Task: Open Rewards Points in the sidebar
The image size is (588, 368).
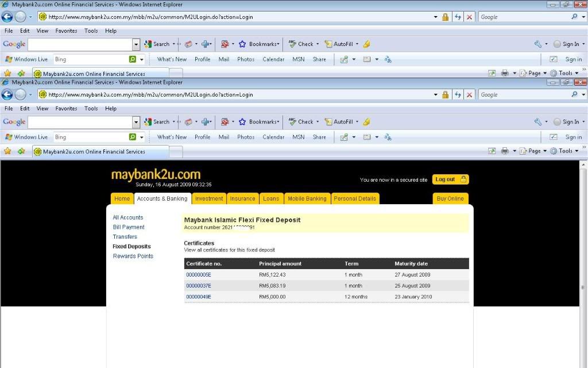Action: [133, 256]
